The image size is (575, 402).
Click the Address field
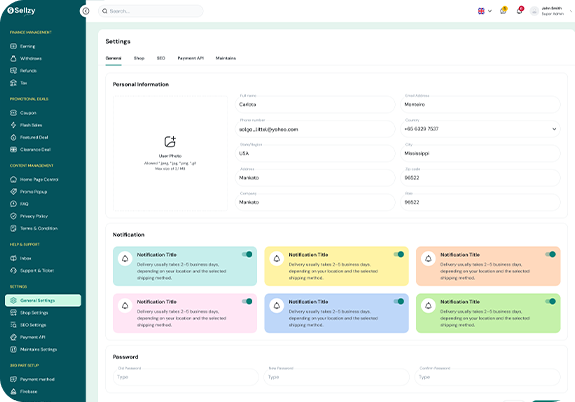pyautogui.click(x=315, y=178)
